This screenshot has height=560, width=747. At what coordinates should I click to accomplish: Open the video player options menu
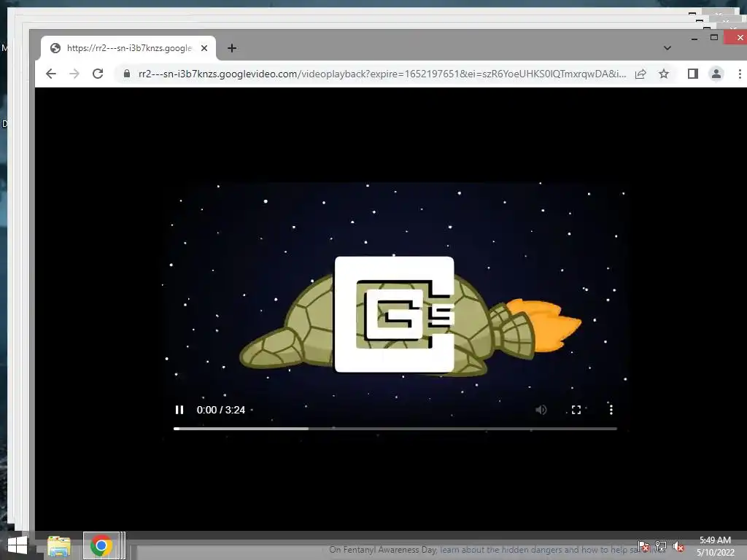click(611, 410)
